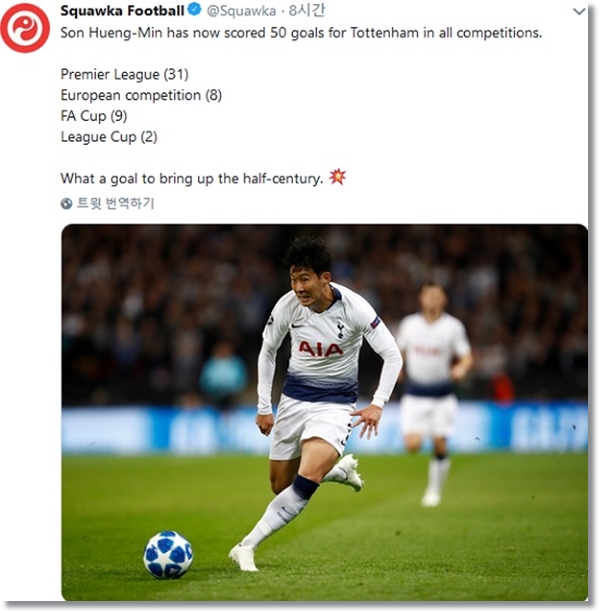Click the Champions League ball in photo
The height and width of the screenshot is (613, 600).
click(168, 554)
